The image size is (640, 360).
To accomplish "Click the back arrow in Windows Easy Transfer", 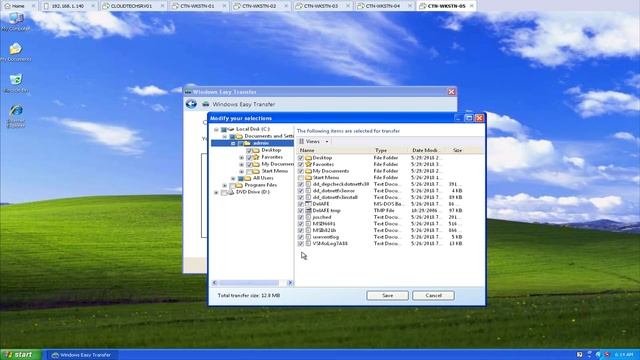I will (191, 104).
